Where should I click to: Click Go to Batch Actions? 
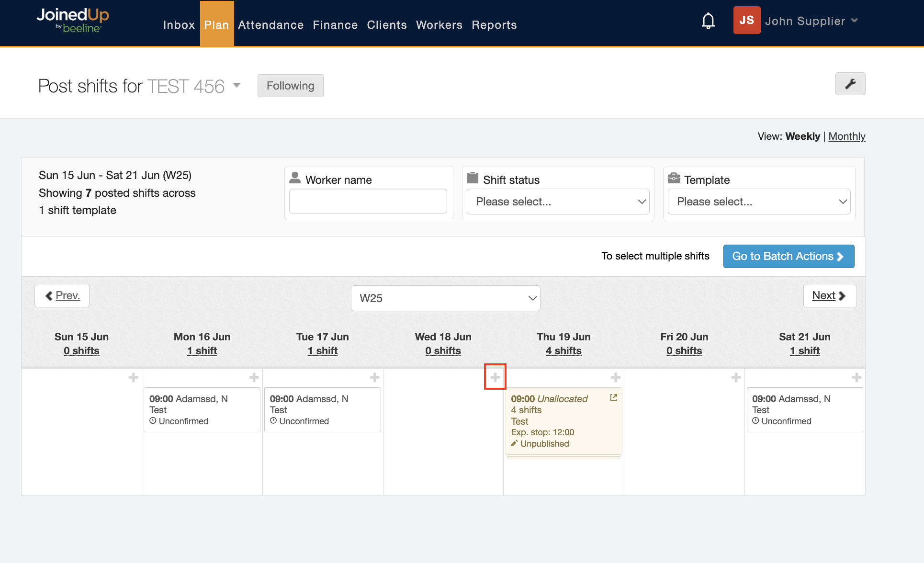coord(788,256)
